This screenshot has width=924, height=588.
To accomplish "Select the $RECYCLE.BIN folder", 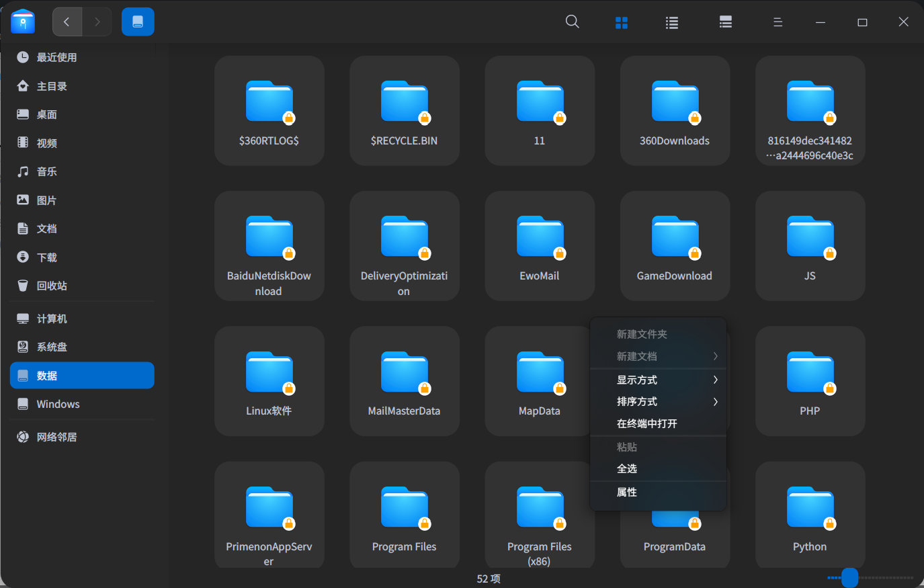I will point(405,111).
